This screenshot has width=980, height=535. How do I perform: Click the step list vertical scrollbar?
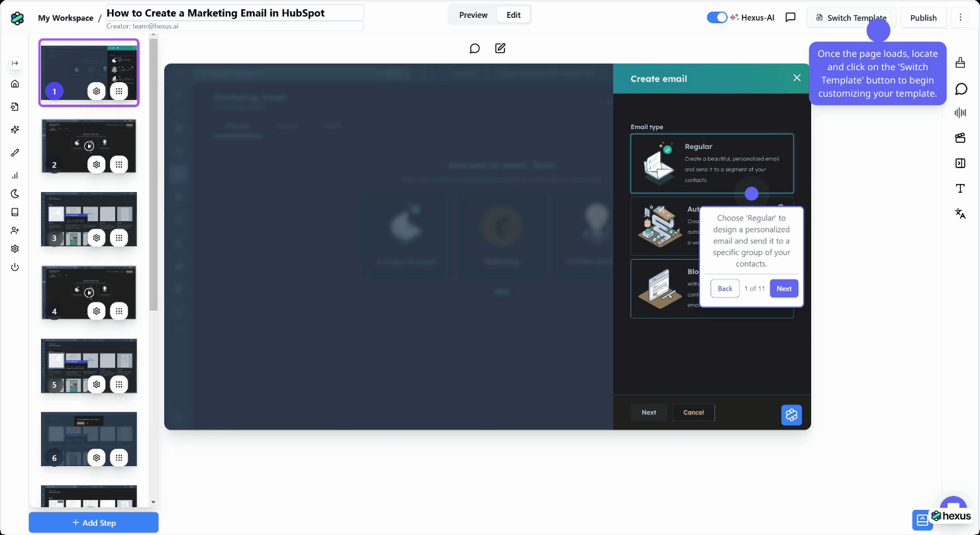pyautogui.click(x=154, y=175)
